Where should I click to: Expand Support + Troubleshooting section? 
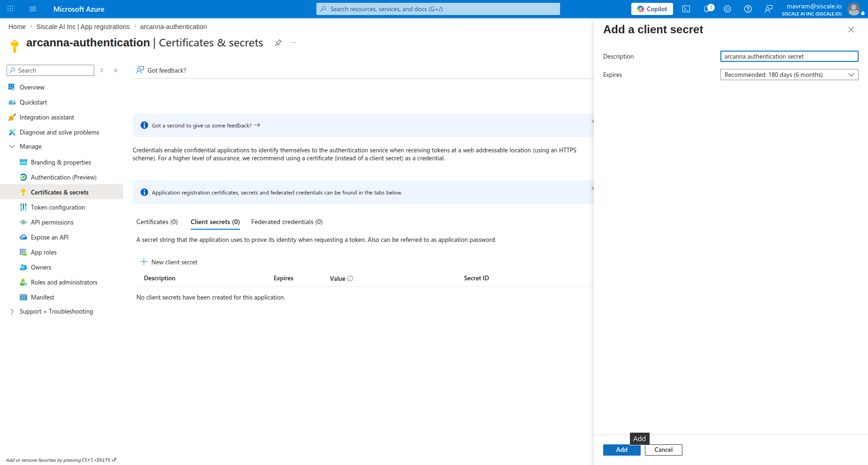tap(12, 311)
